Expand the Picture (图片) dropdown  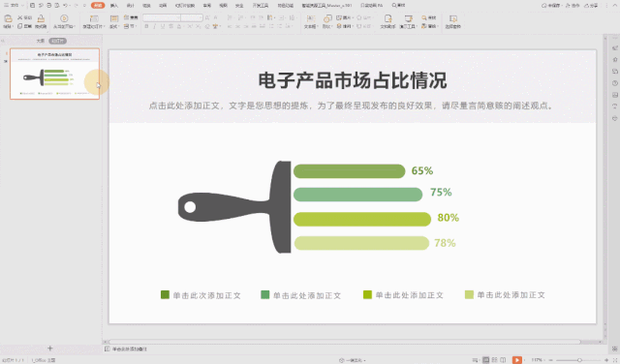[345, 17]
